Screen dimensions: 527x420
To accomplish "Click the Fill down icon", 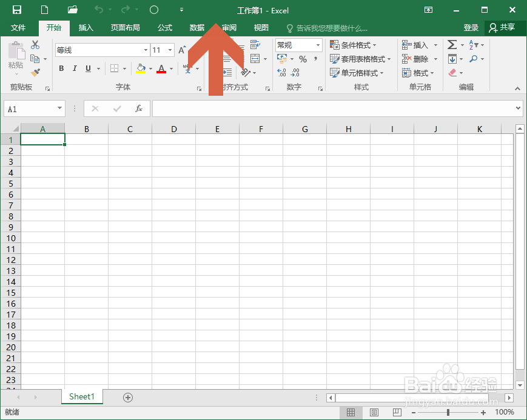I will (x=452, y=59).
